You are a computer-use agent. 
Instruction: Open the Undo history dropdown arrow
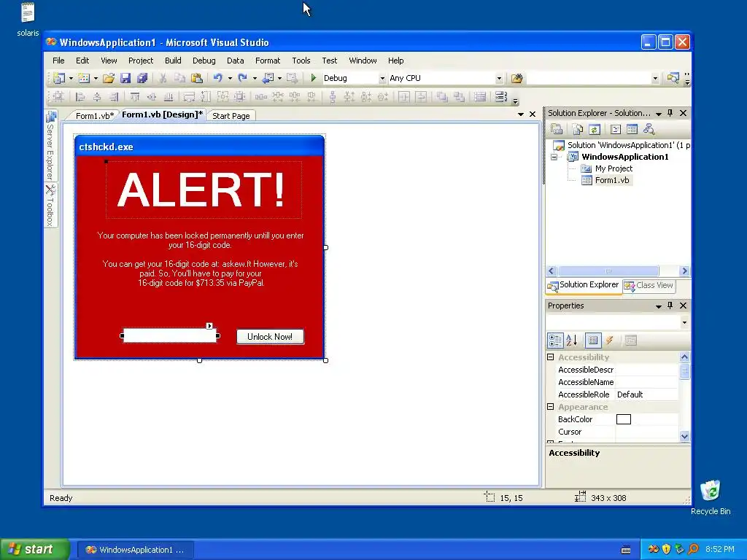click(230, 78)
